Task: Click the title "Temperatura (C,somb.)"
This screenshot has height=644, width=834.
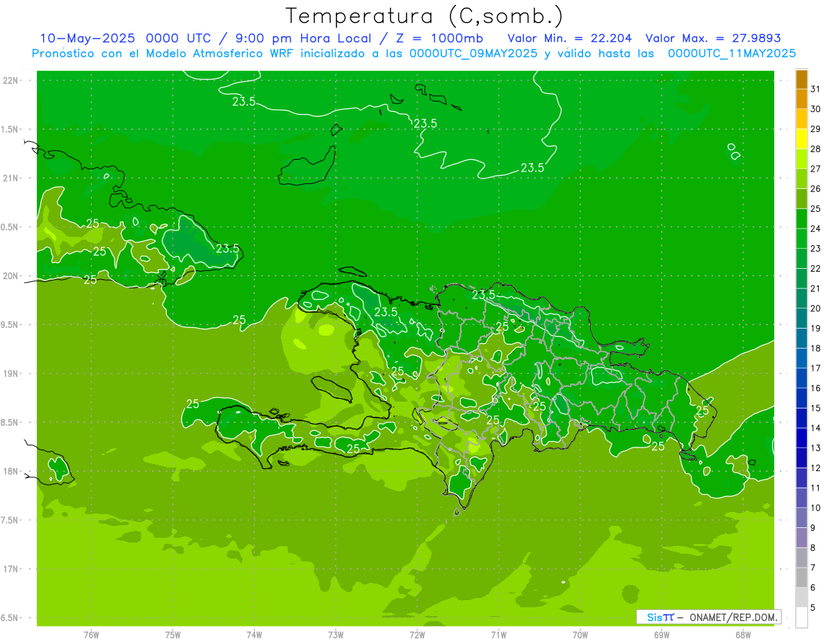Action: point(425,16)
